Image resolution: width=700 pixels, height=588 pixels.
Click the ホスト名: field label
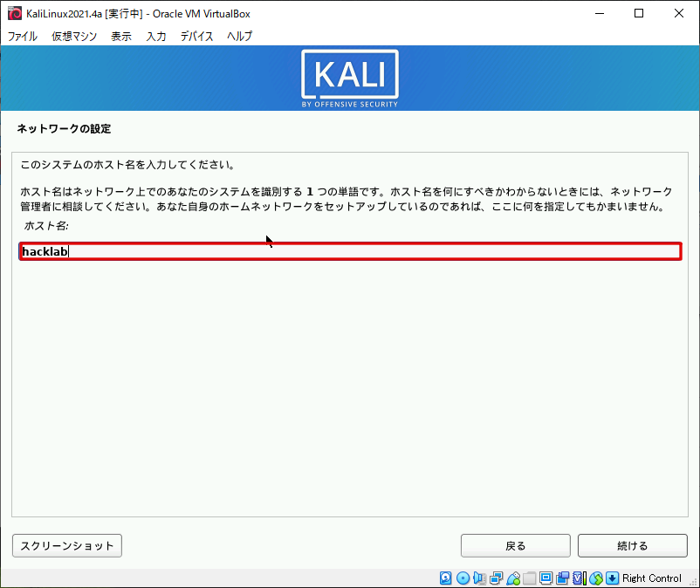click(46, 226)
